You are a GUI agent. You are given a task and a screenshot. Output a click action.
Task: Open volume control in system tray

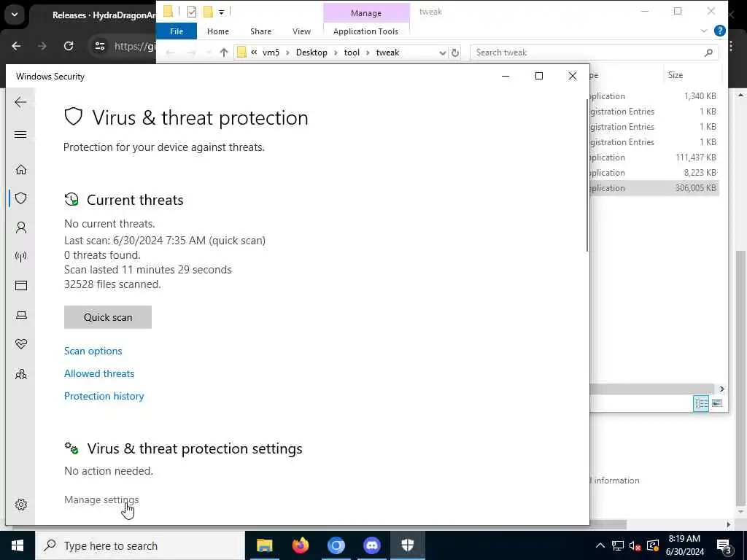click(x=635, y=545)
